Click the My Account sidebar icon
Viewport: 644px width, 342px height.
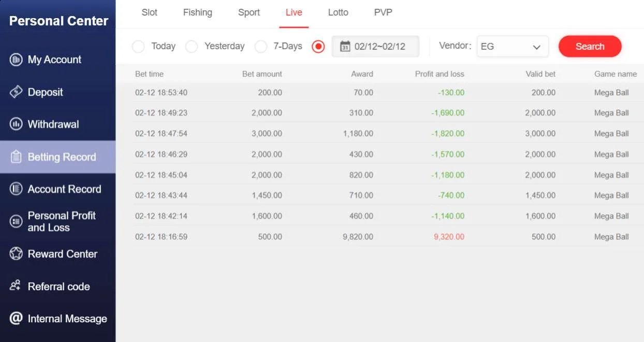(16, 60)
